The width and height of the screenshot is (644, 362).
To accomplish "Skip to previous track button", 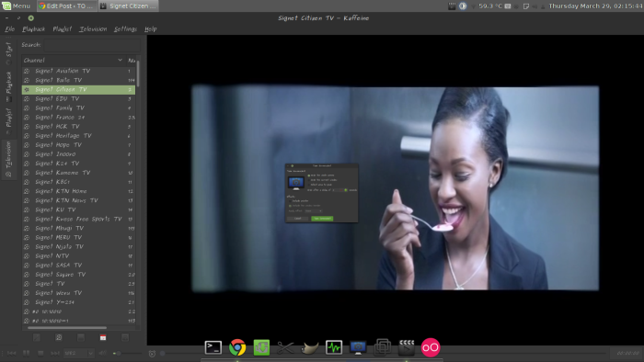I will [x=11, y=353].
